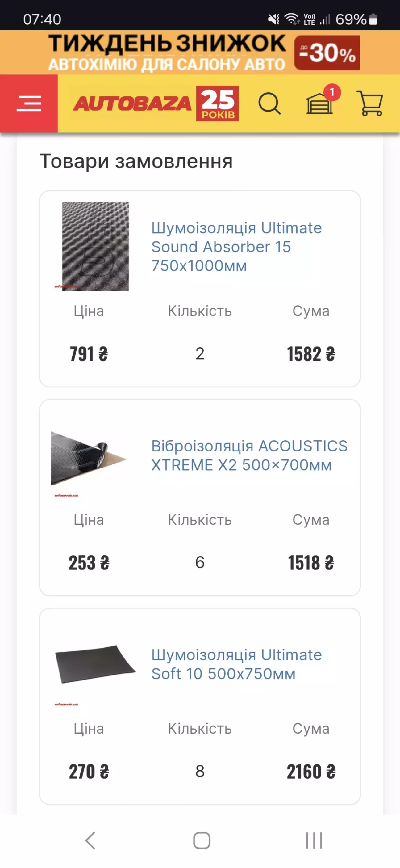This screenshot has width=400, height=868.
Task: Tap the Ultimate Soft 10 product thumbnail
Action: [95, 664]
